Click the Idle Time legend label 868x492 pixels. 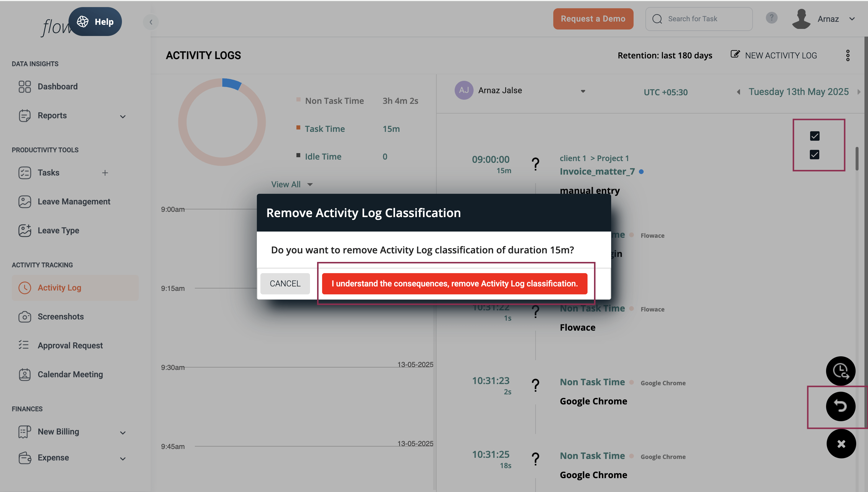pyautogui.click(x=323, y=157)
